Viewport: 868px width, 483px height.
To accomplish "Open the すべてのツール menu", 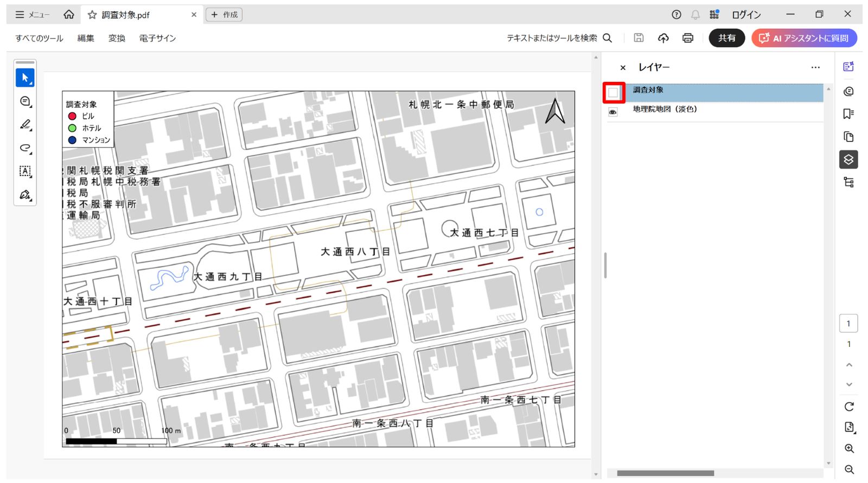I will 39,38.
